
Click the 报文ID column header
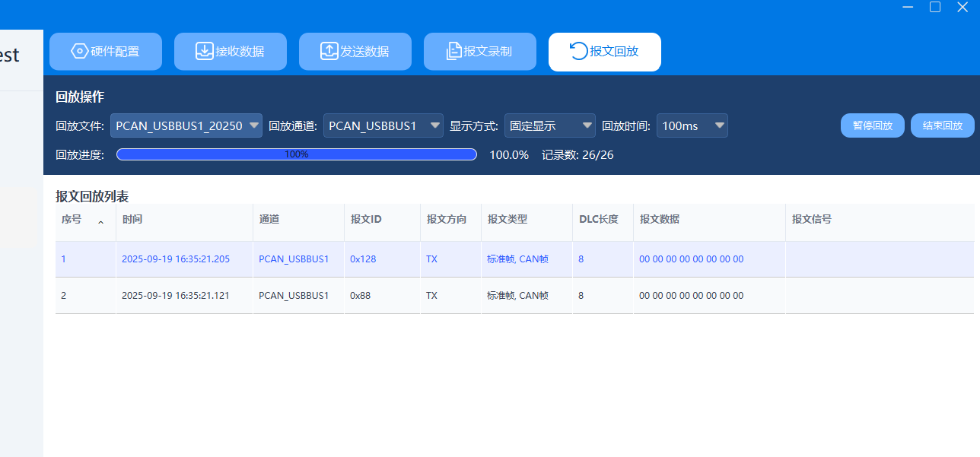point(365,220)
